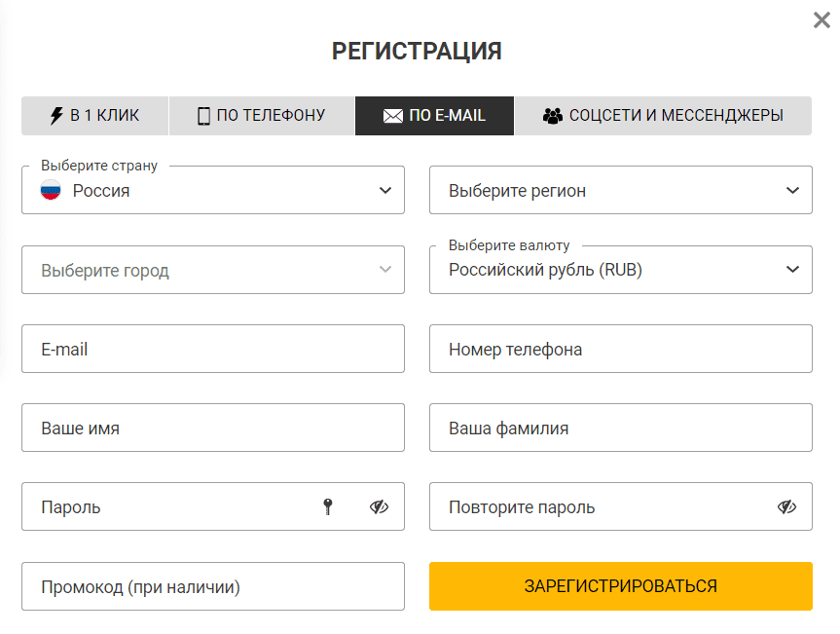Open Соцсети и мессенджеры tab
This screenshot has height=634, width=840.
[x=663, y=116]
